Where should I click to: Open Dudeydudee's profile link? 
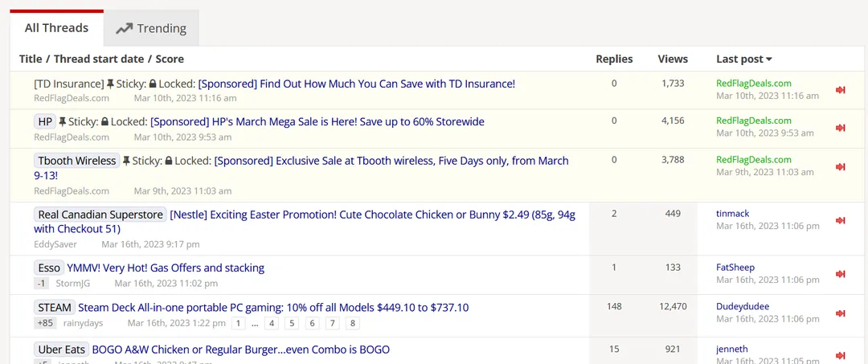click(x=743, y=306)
